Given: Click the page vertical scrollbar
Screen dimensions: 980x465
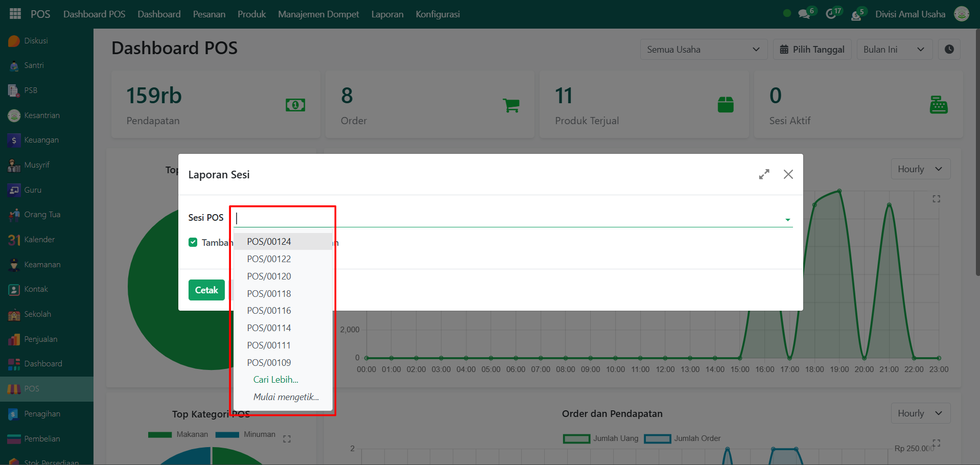Looking at the screenshot, I should pos(977,153).
